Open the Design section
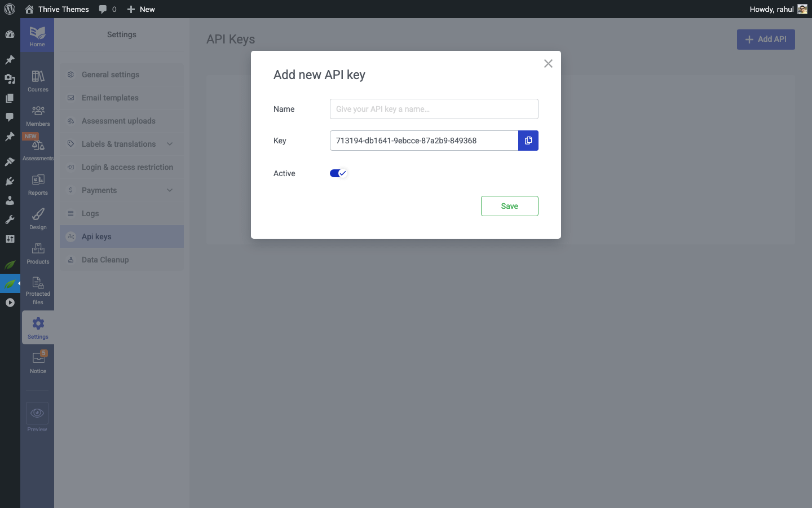This screenshot has width=812, height=508. [x=37, y=219]
